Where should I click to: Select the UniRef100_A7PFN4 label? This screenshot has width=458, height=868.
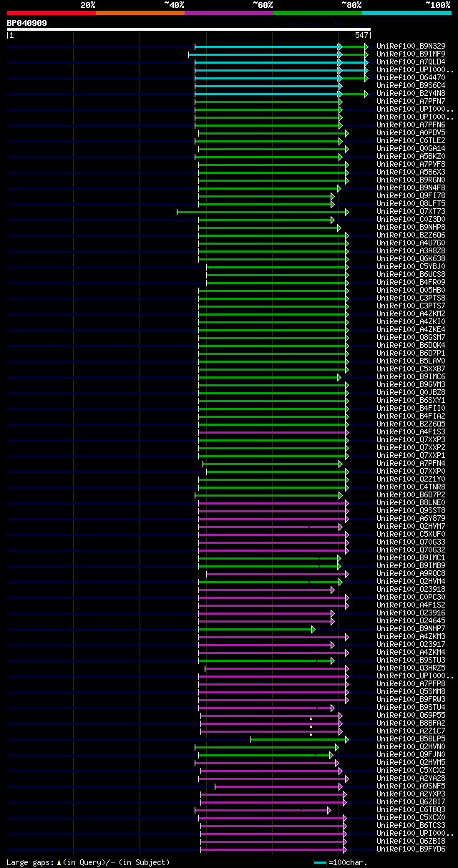pyautogui.click(x=411, y=464)
